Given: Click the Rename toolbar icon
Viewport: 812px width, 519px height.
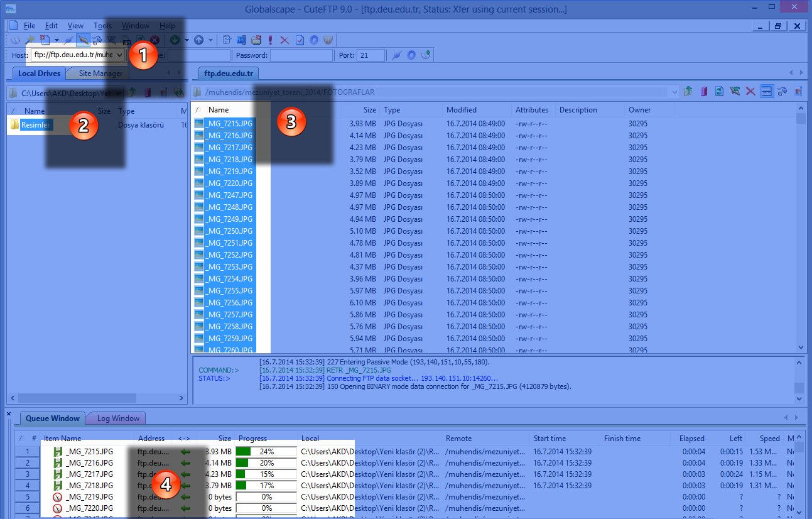Looking at the screenshot, I should tap(242, 40).
